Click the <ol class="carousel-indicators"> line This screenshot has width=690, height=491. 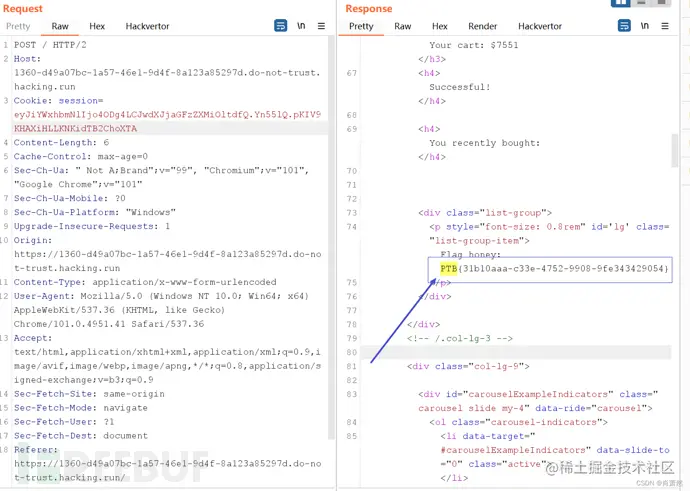(x=518, y=422)
